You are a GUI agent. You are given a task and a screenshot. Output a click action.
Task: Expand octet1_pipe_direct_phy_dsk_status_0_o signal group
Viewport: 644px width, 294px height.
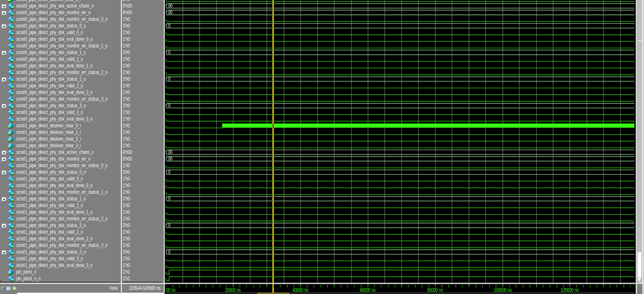[x=4, y=172]
